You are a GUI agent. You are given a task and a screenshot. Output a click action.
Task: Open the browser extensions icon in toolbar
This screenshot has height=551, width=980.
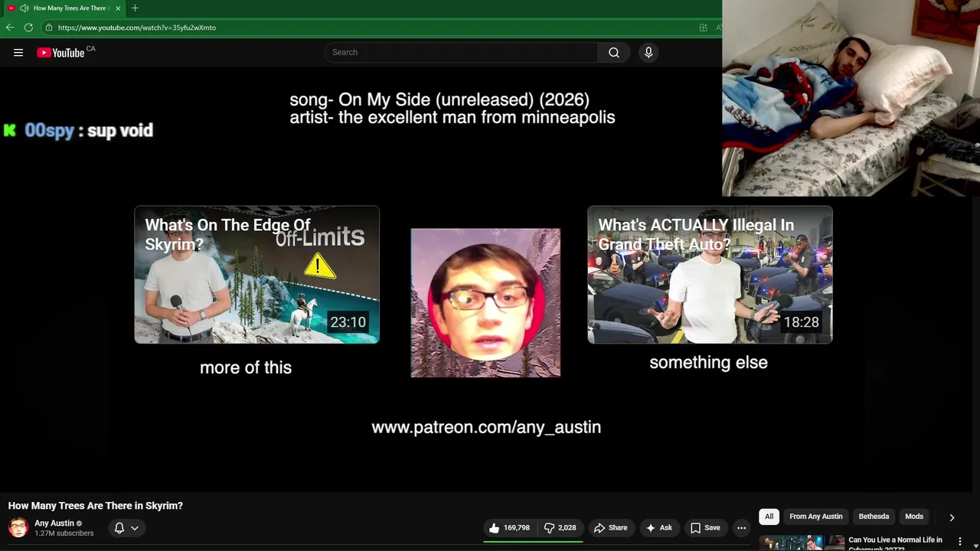tap(703, 28)
